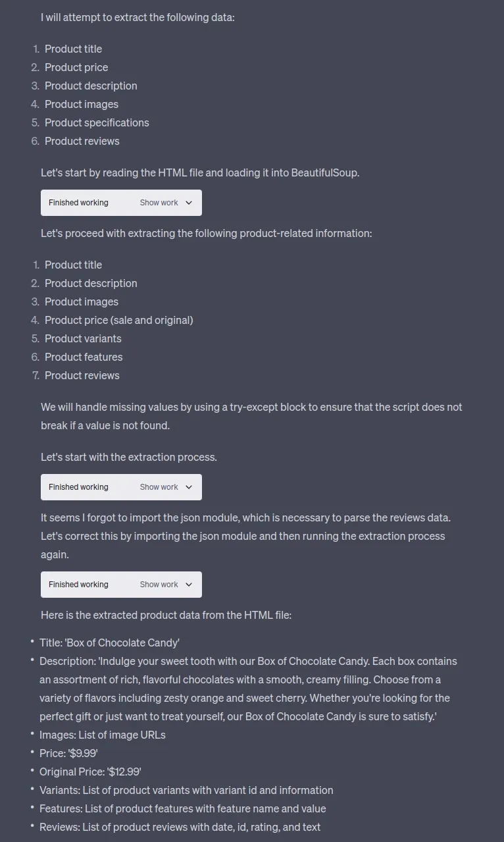Expand the first Show work section
Image resolution: width=504 pixels, height=842 pixels.
159,202
